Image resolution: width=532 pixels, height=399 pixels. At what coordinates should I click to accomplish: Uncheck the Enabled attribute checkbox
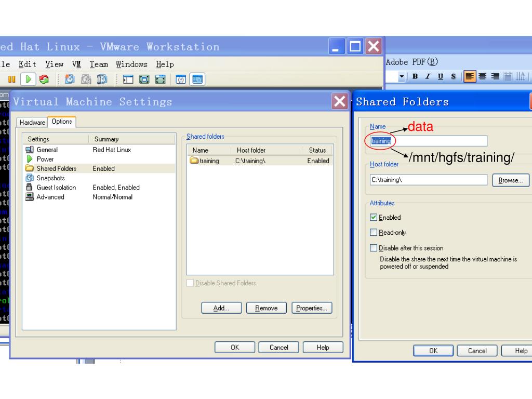click(x=374, y=218)
